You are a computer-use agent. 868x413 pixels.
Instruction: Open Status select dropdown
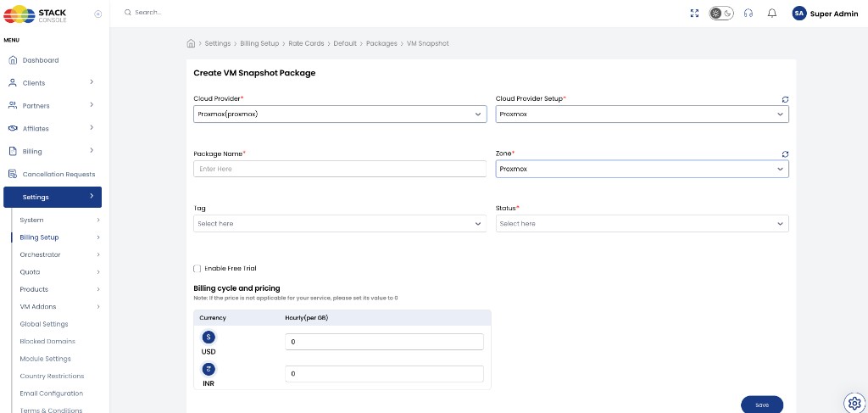click(643, 224)
